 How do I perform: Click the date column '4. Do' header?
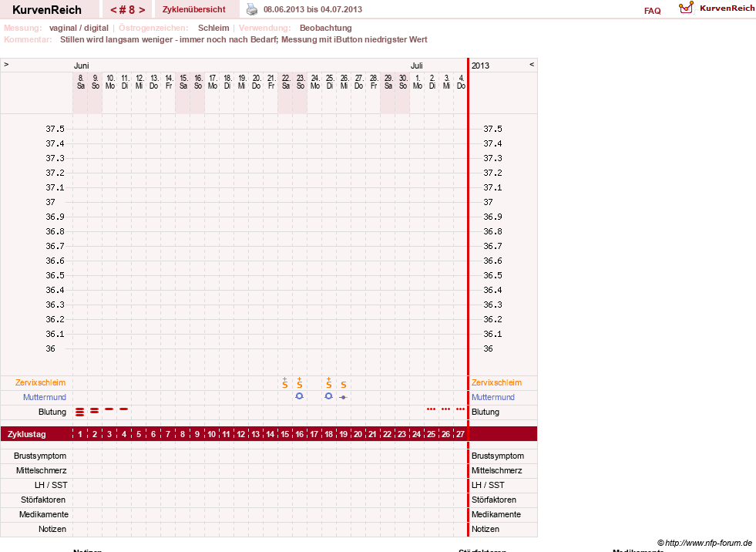tap(462, 82)
